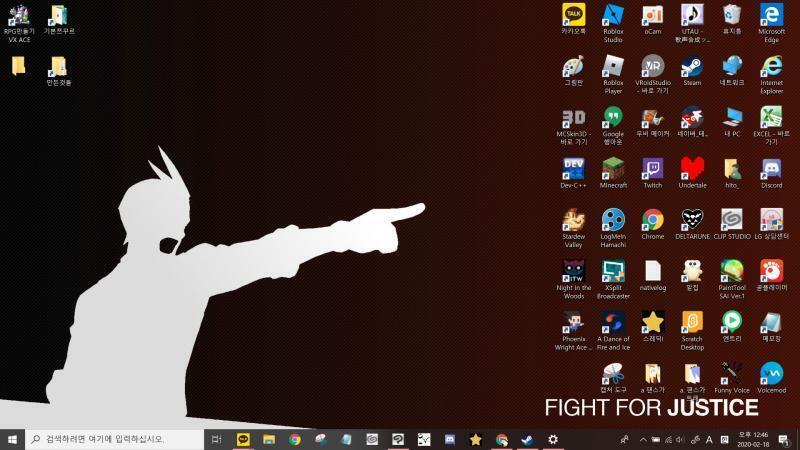Select the ALZip (알집) desktop shortcut
800x450 pixels.
tap(692, 276)
